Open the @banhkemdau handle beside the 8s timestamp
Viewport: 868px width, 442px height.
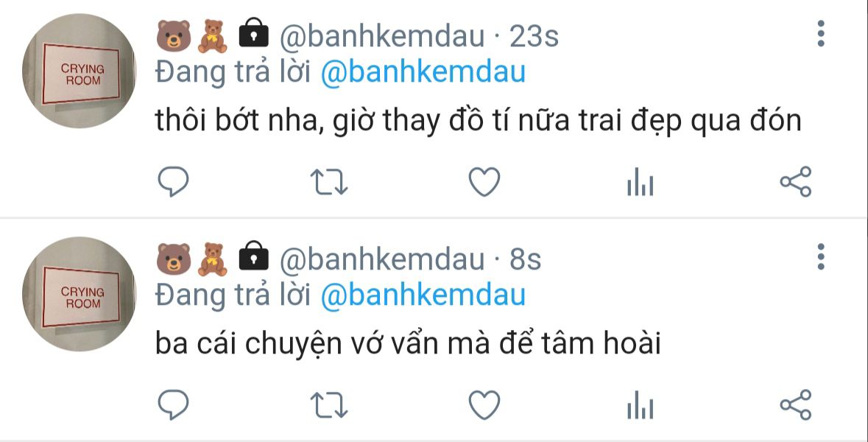coord(382,260)
